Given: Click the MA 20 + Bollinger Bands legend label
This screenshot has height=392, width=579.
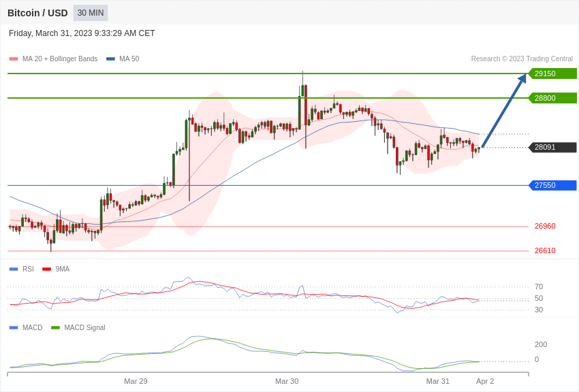Looking at the screenshot, I should [60, 59].
